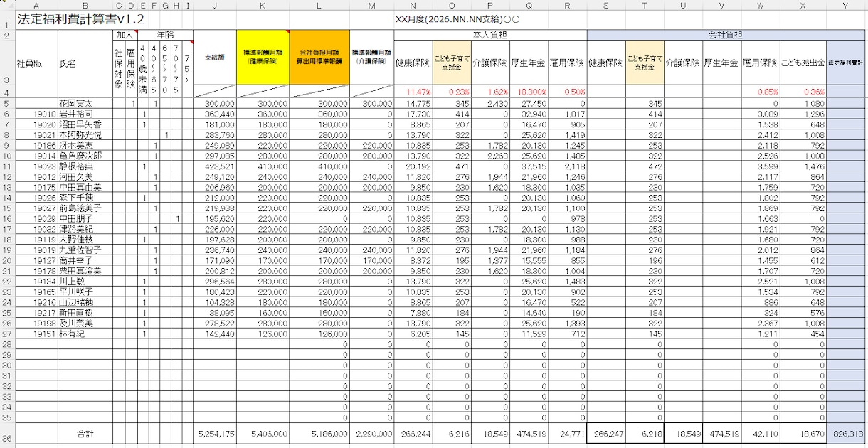Select the total 266,247
The image size is (868, 448).
(606, 432)
